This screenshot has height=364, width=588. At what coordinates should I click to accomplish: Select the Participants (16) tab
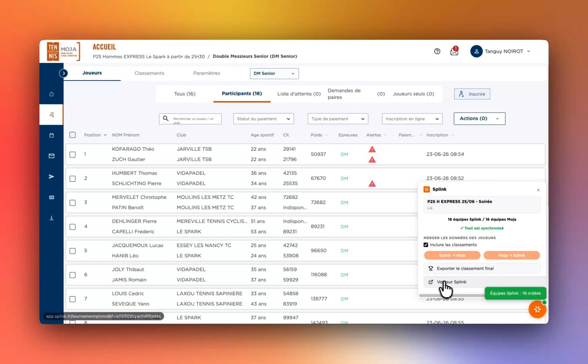pyautogui.click(x=242, y=93)
